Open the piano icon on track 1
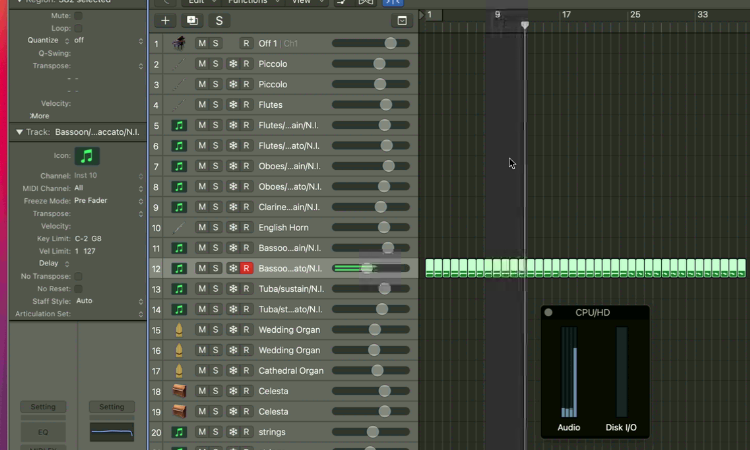Viewport: 750px width, 450px height. point(179,43)
